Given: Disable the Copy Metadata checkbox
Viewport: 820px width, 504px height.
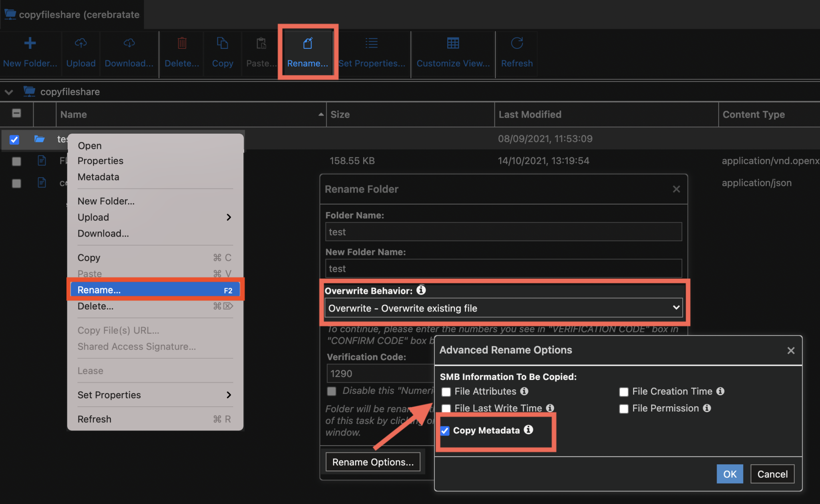Looking at the screenshot, I should pos(445,431).
